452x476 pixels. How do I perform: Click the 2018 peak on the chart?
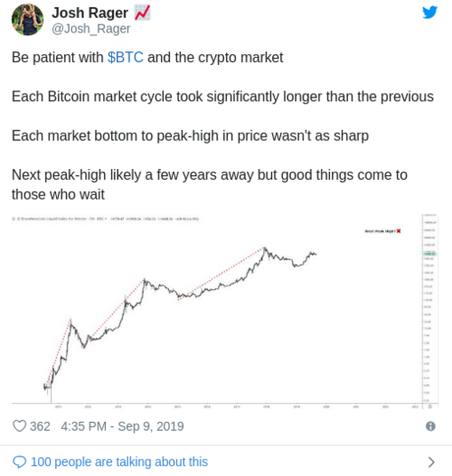(x=265, y=248)
